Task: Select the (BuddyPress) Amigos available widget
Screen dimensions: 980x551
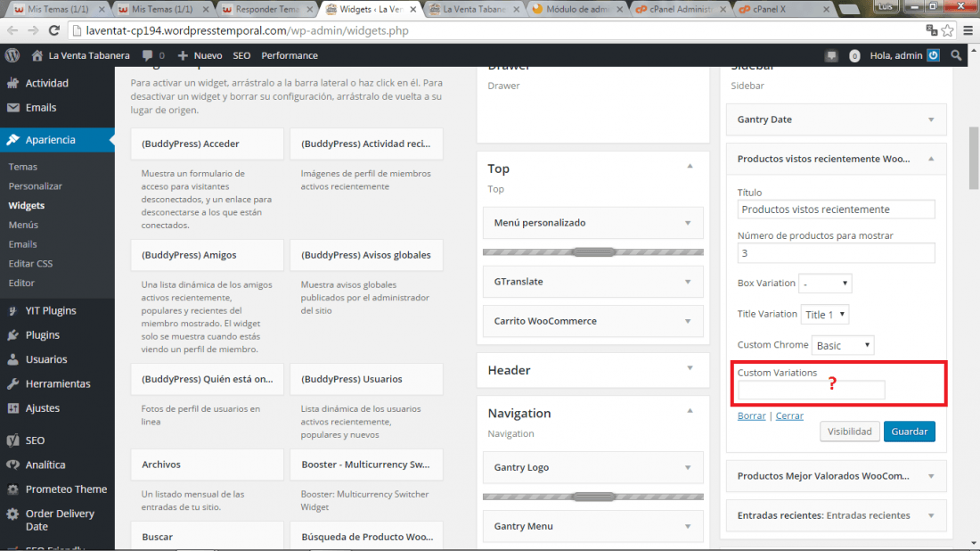Action: [207, 255]
